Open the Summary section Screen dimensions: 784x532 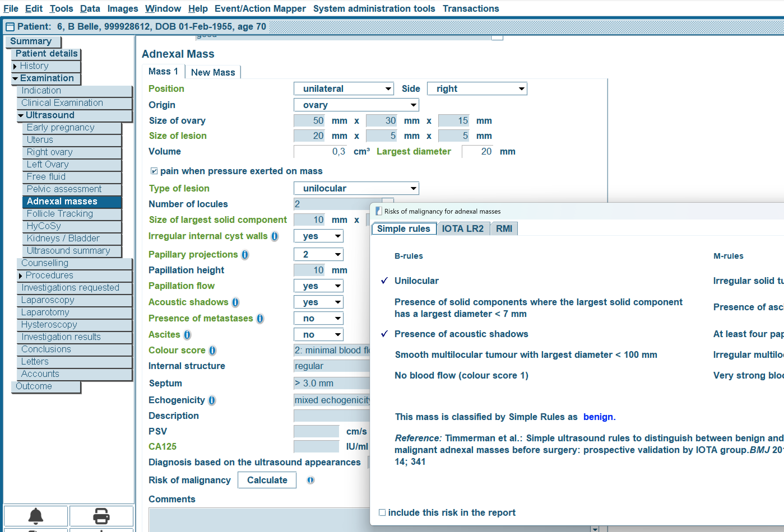tap(33, 41)
